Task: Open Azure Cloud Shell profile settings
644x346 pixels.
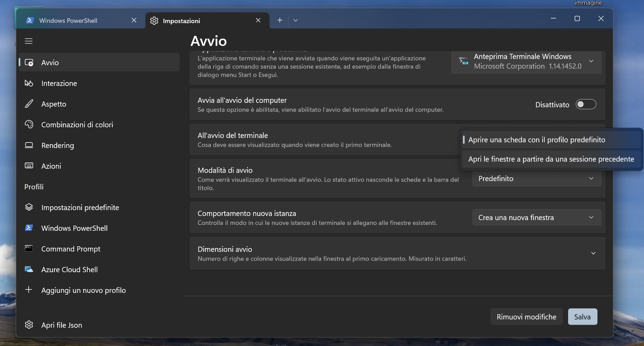Action: coord(99,269)
